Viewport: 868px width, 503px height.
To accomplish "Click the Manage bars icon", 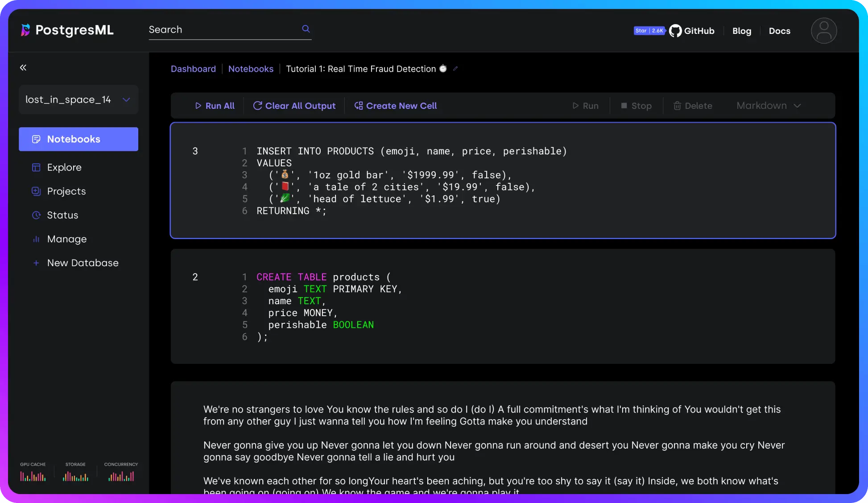I will tap(36, 239).
